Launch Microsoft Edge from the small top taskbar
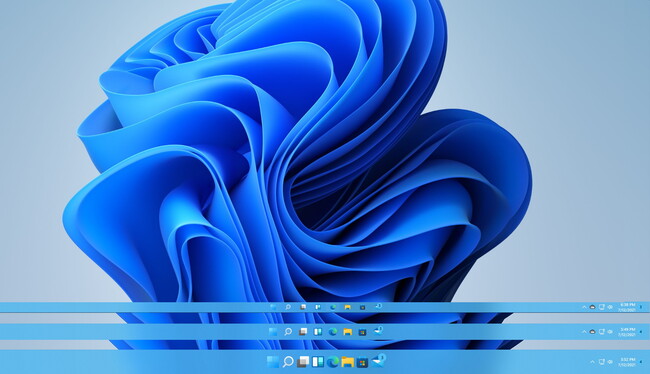Screen dimensions: 650x374 (x=333, y=307)
